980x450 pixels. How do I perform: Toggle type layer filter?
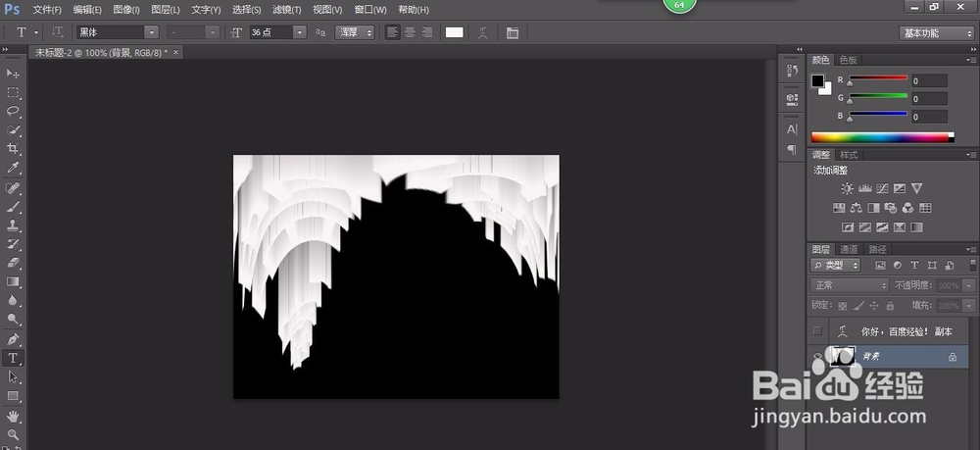click(914, 265)
